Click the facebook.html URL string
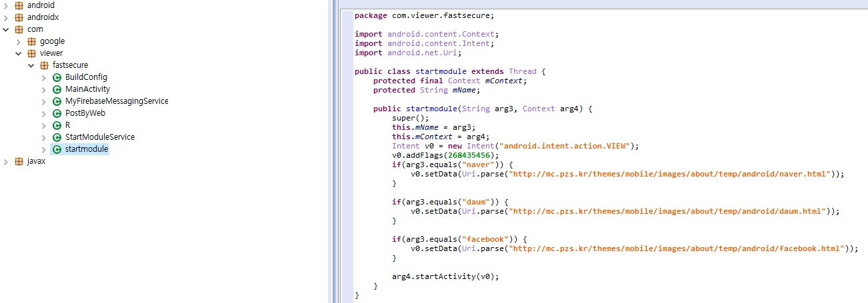Image resolution: width=868 pixels, height=303 pixels. point(676,248)
